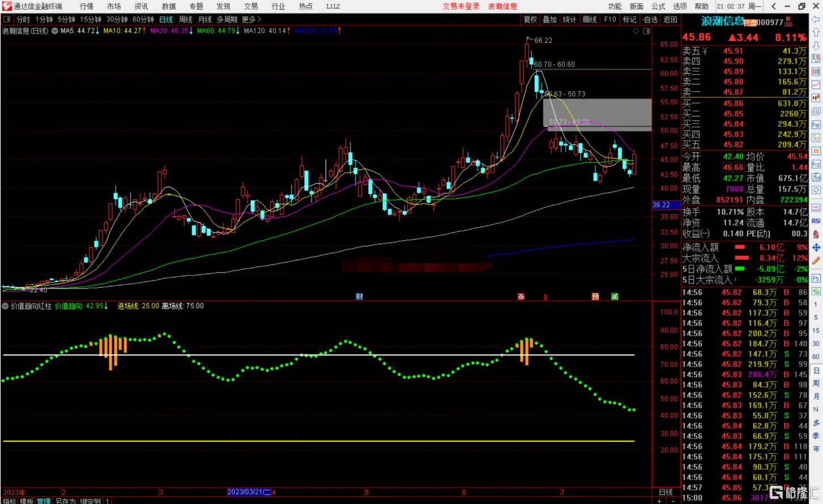Image resolution: width=823 pixels, height=504 pixels.
Task: Click the blue up arrow sidebar icon
Action: coord(816,32)
